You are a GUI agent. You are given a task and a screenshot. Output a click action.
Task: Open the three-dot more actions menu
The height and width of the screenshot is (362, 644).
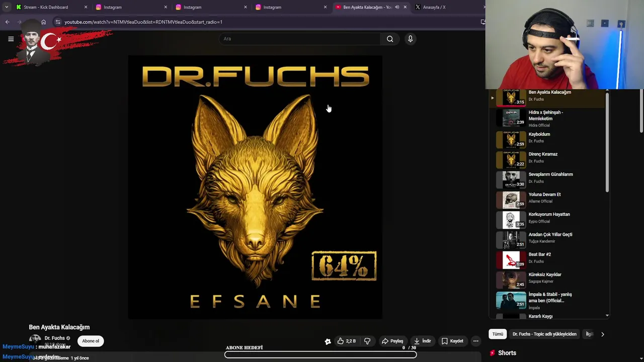[475, 341]
